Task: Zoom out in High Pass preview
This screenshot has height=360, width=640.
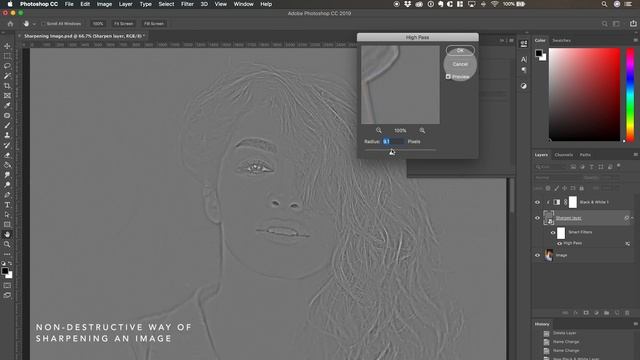Action: click(379, 130)
